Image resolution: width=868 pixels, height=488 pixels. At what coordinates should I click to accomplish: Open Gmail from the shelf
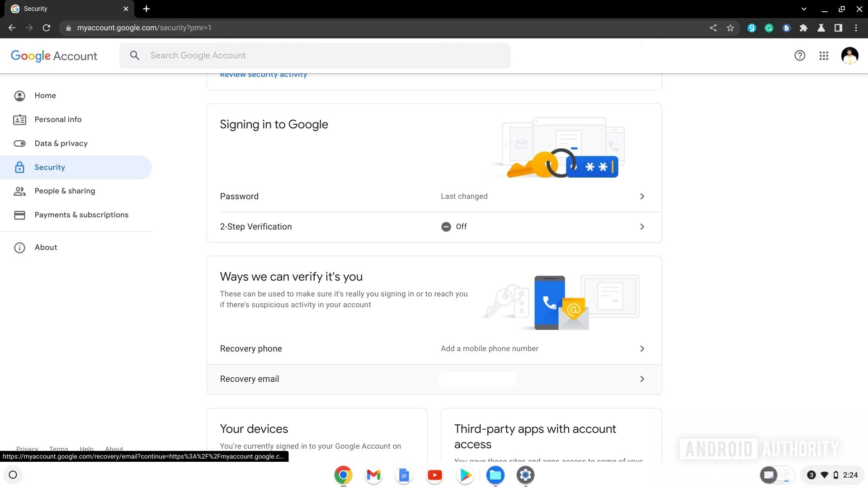click(373, 475)
